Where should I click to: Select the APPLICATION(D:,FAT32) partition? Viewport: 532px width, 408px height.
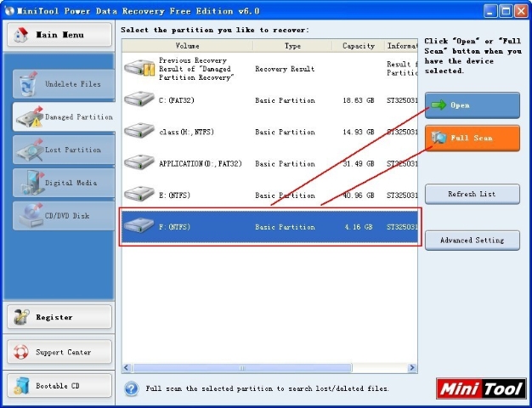point(269,163)
